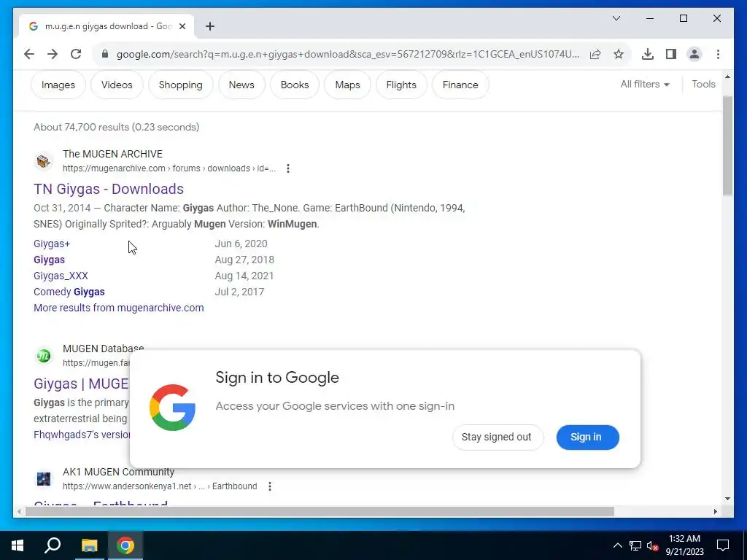This screenshot has width=747, height=560.
Task: Open the search Tools options
Action: tap(704, 85)
